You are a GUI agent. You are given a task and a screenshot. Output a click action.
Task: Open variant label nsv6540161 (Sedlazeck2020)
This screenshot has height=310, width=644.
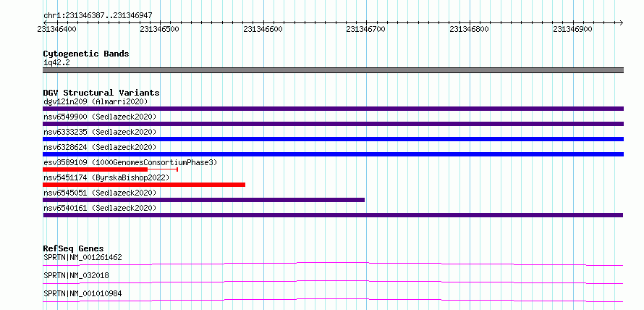[100, 209]
